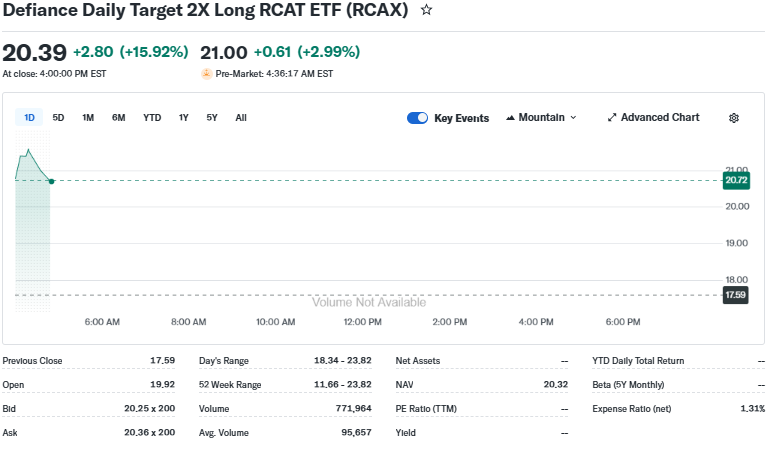This screenshot has height=450, width=780.
Task: Open chart settings gear icon
Action: 734,118
